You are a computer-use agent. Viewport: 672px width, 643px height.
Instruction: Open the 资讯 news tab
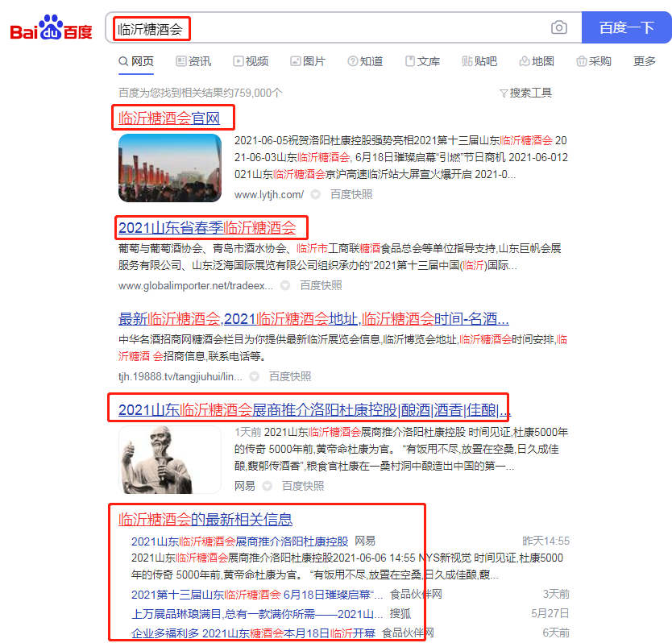(193, 61)
